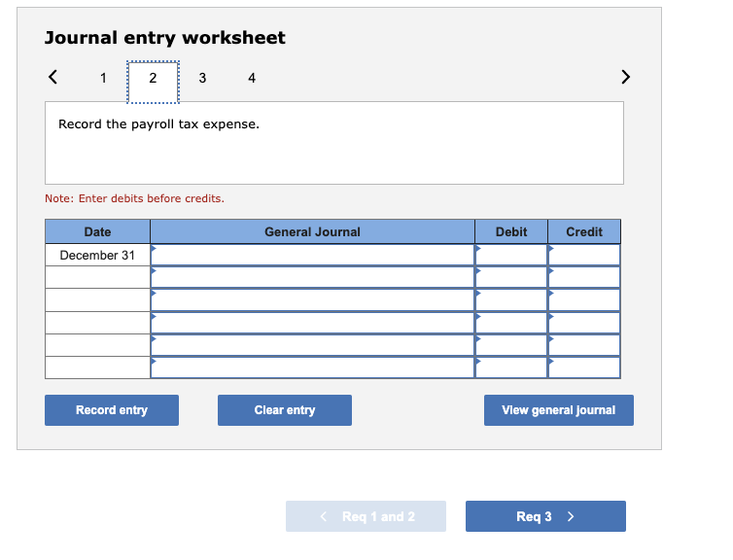This screenshot has height=560, width=733.
Task: Click Credit field in fourth row
Action: pos(584,323)
